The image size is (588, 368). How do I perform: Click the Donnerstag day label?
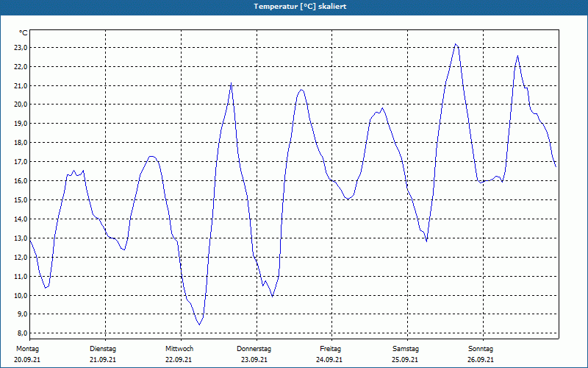pyautogui.click(x=254, y=349)
